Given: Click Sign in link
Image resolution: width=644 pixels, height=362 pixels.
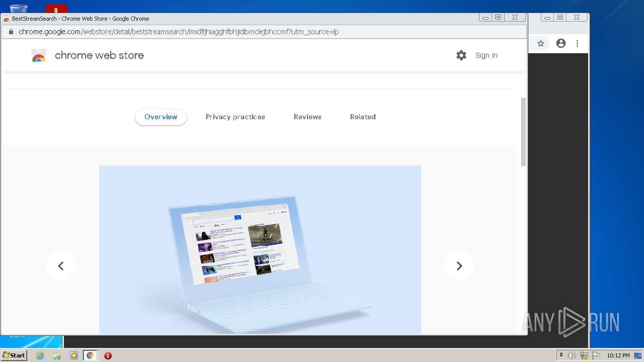Looking at the screenshot, I should tap(486, 55).
